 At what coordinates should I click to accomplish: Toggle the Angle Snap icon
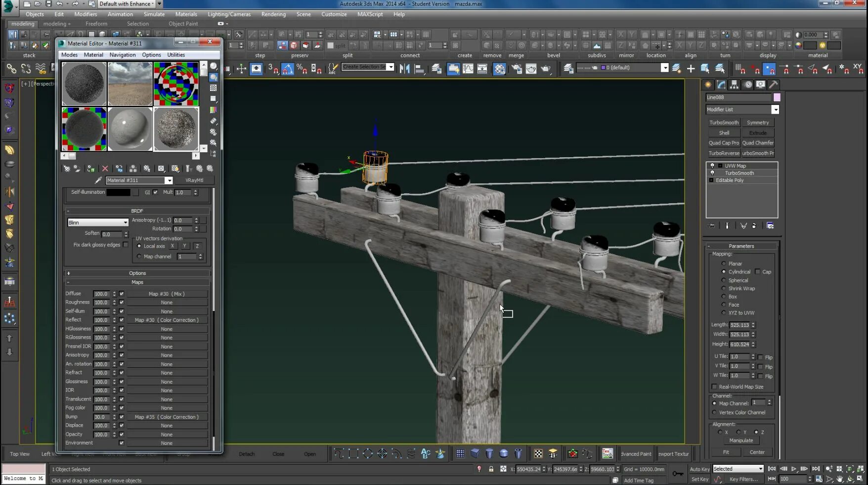[x=288, y=69]
